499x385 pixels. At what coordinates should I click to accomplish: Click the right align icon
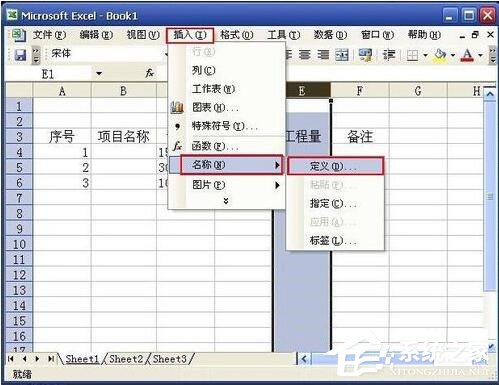point(323,55)
